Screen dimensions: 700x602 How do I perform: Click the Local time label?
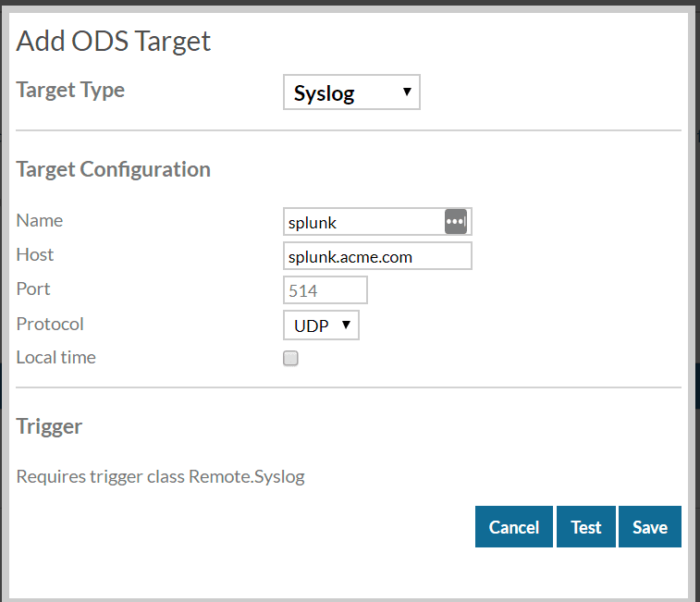coord(56,357)
